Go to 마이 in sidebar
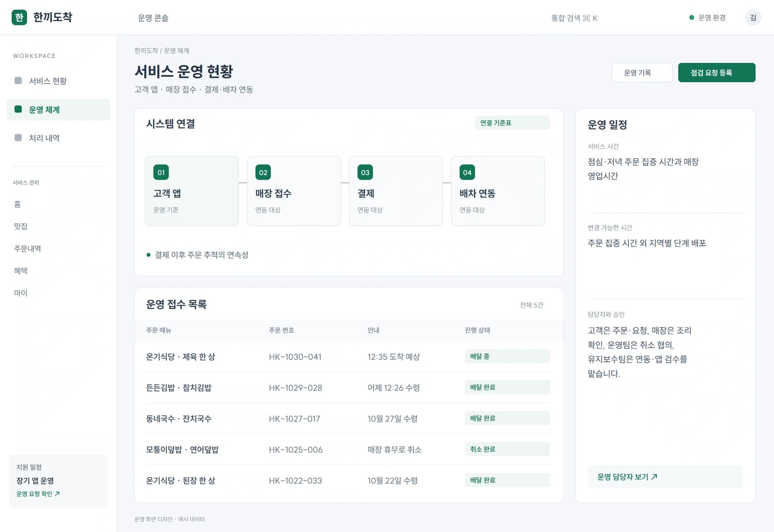This screenshot has width=774, height=532. pyautogui.click(x=21, y=293)
